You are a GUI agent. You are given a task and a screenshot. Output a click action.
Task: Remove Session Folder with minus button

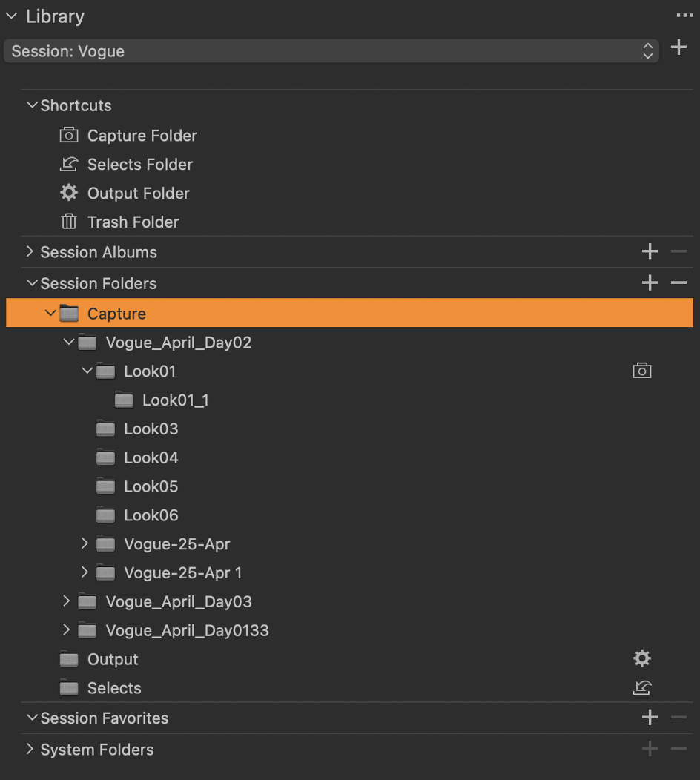pos(678,283)
